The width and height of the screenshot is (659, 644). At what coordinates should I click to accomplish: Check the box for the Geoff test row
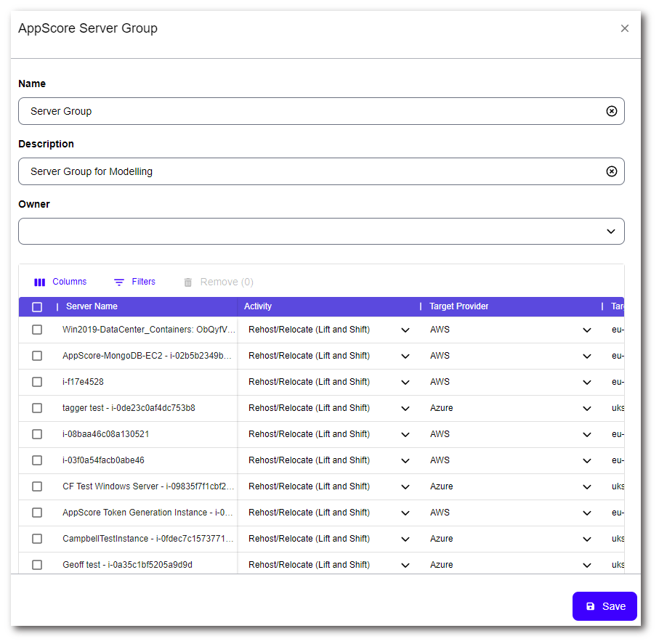(x=37, y=565)
